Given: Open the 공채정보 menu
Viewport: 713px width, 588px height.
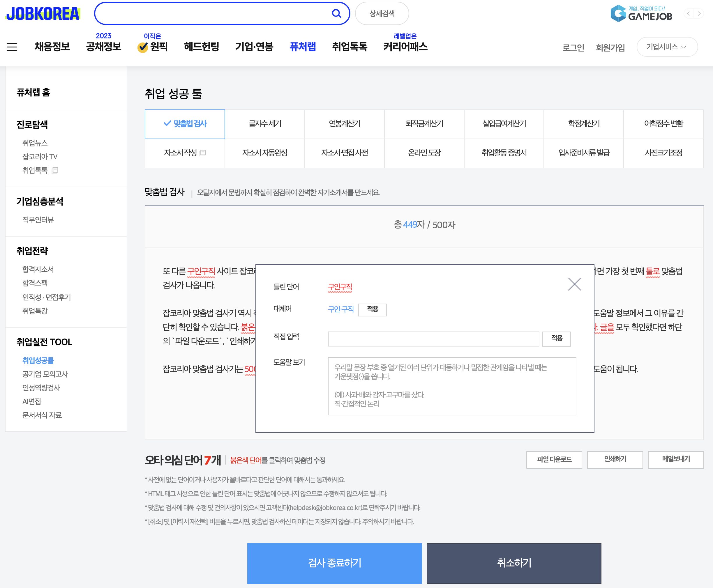Looking at the screenshot, I should coord(104,47).
